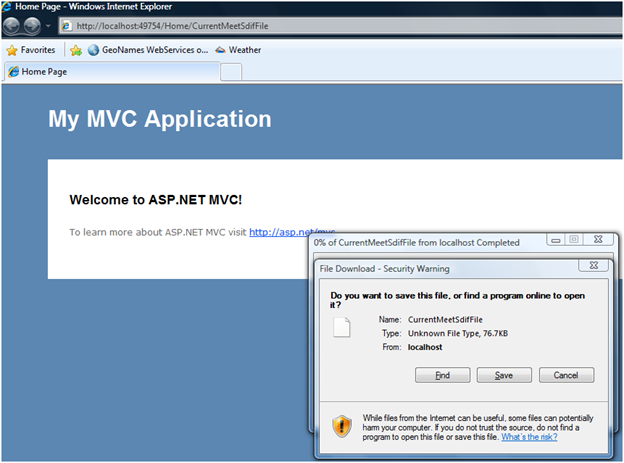
Task: Click the browser Forward arrow button
Action: [34, 25]
